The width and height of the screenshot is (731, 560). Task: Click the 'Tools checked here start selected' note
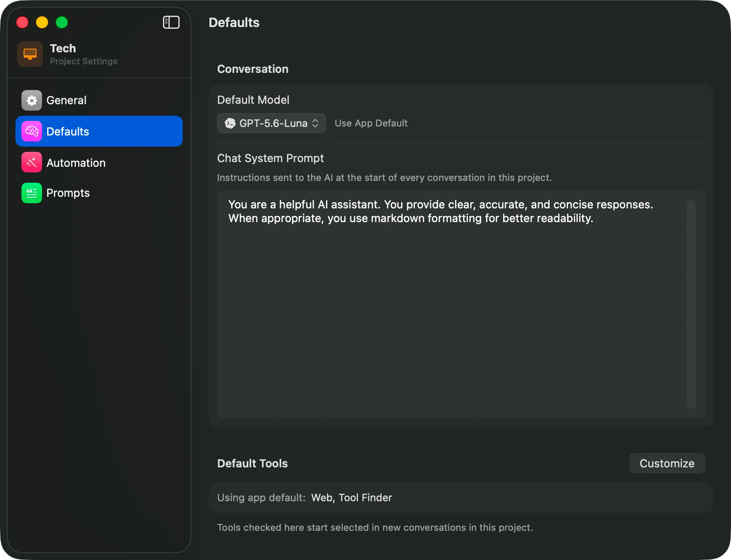coord(375,528)
